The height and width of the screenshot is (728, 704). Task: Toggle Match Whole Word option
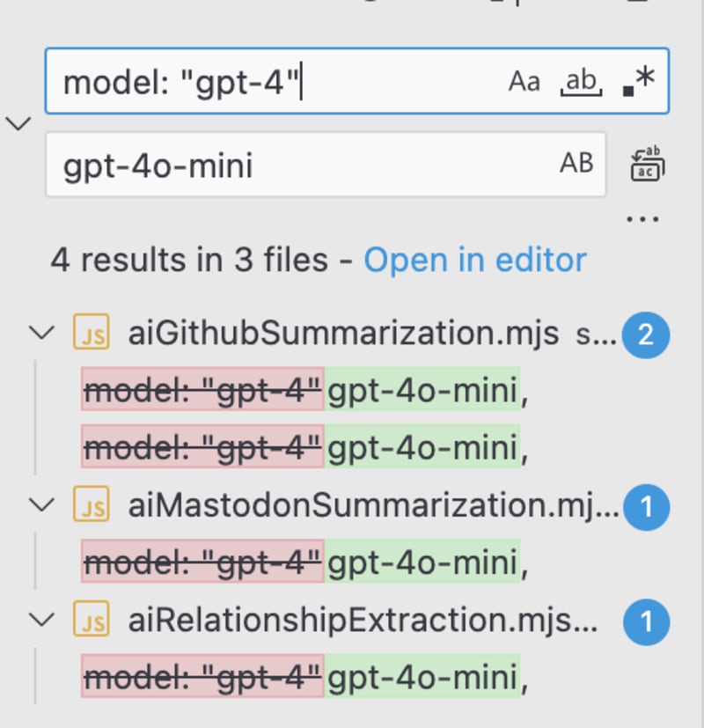tap(582, 81)
